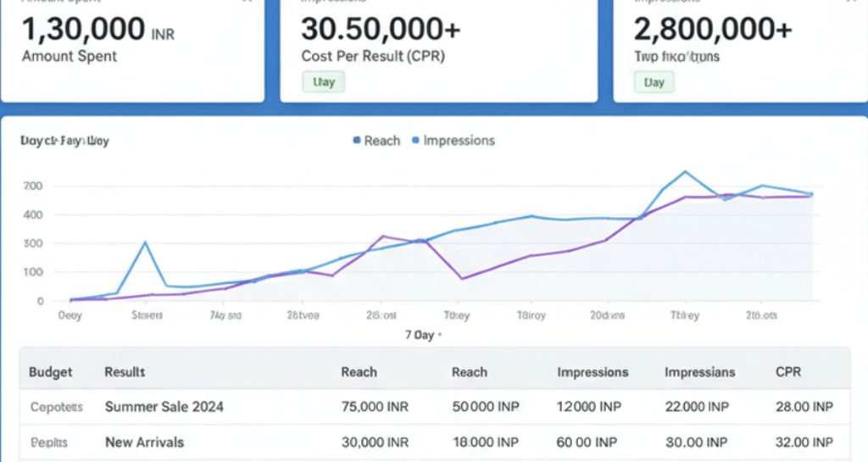Sort by the Impressians header above 22.000 INP

tap(699, 372)
